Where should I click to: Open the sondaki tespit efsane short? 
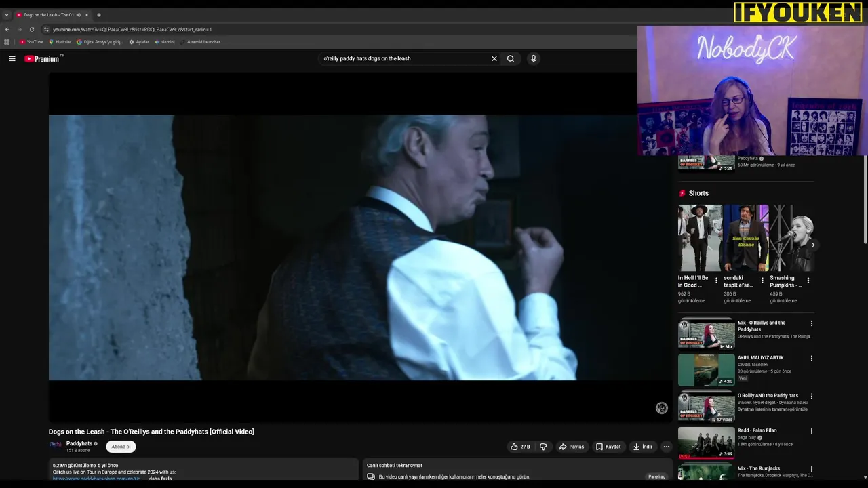(746, 238)
